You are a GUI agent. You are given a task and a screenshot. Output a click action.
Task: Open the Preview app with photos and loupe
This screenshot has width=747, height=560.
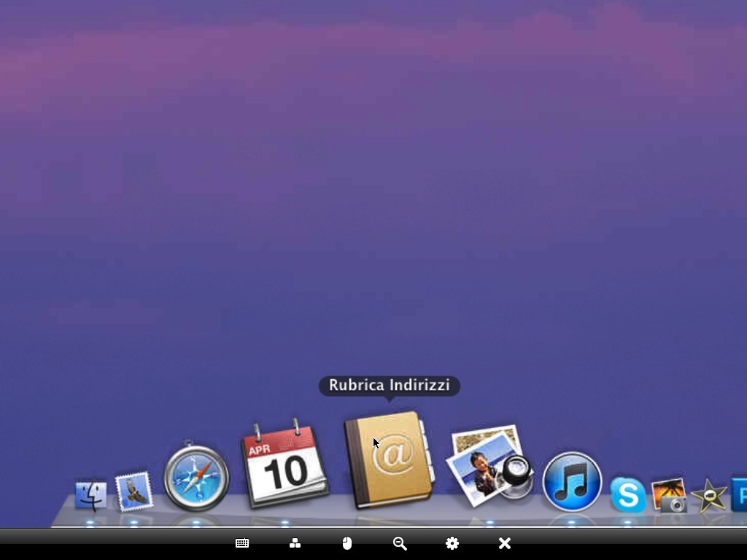click(x=489, y=466)
